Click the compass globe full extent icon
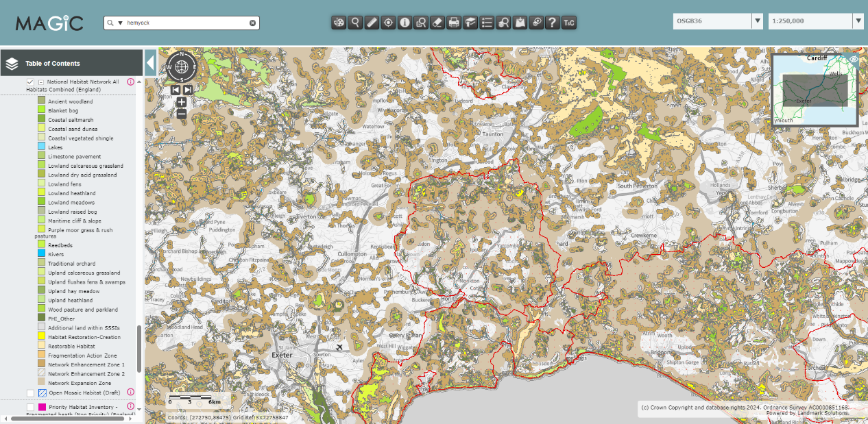The width and height of the screenshot is (868, 424). (181, 67)
